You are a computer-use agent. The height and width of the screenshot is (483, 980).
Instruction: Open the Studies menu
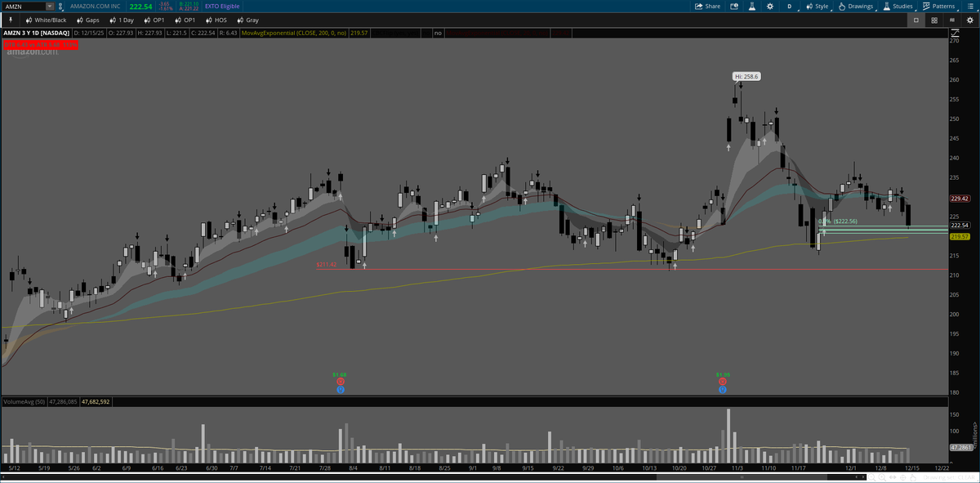coord(898,6)
